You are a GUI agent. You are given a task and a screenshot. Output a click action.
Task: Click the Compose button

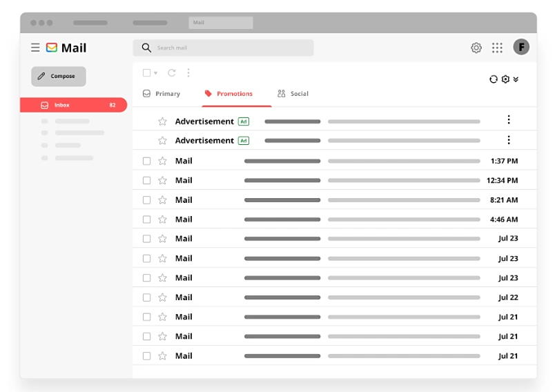[x=59, y=77]
